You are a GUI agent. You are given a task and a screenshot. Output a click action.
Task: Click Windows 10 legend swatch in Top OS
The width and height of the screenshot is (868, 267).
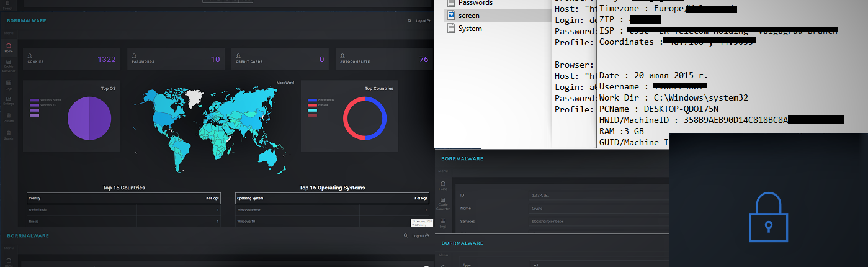point(34,105)
